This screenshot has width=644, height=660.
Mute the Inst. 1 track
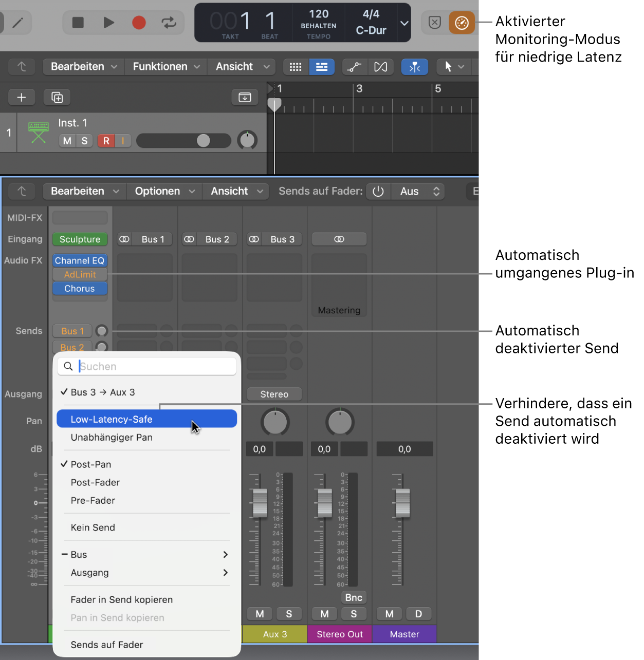pos(67,141)
